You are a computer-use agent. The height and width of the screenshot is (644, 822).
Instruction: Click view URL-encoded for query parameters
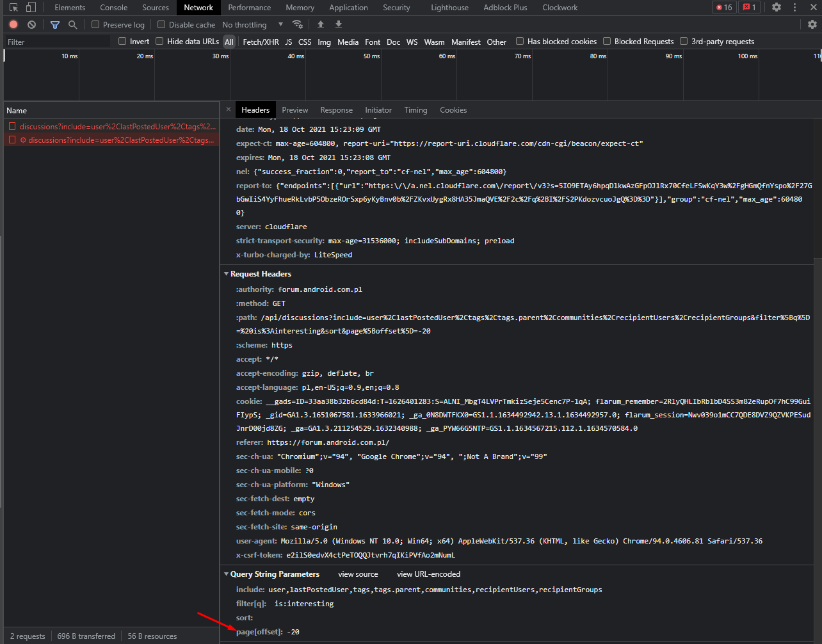(428, 574)
